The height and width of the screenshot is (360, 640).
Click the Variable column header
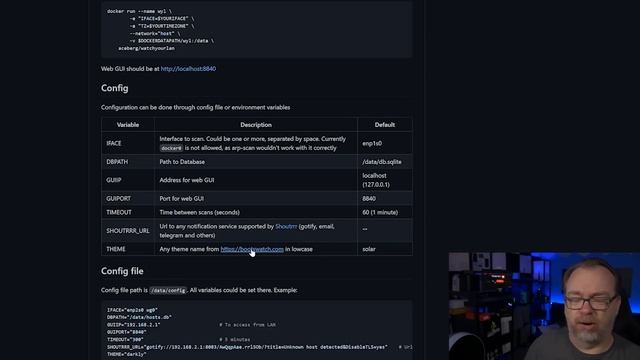point(128,125)
